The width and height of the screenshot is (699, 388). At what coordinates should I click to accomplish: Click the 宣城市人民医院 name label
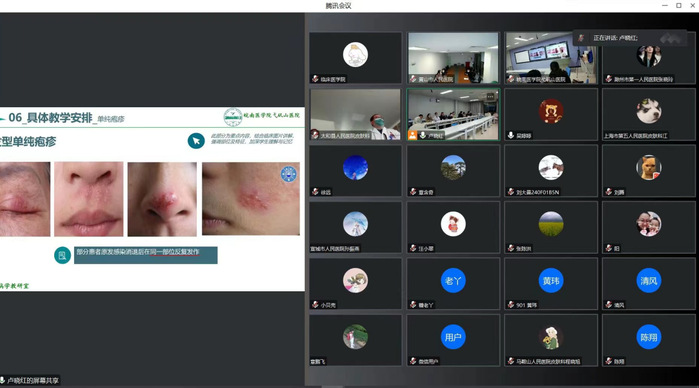point(335,249)
